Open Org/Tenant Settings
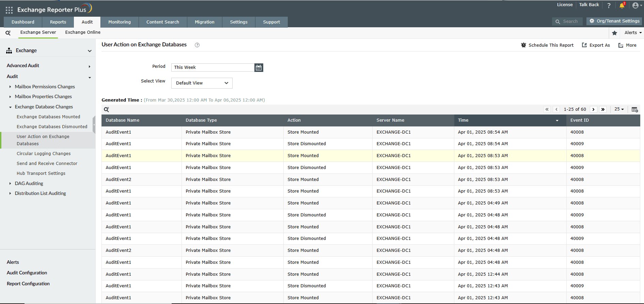This screenshot has width=644, height=304. point(614,21)
